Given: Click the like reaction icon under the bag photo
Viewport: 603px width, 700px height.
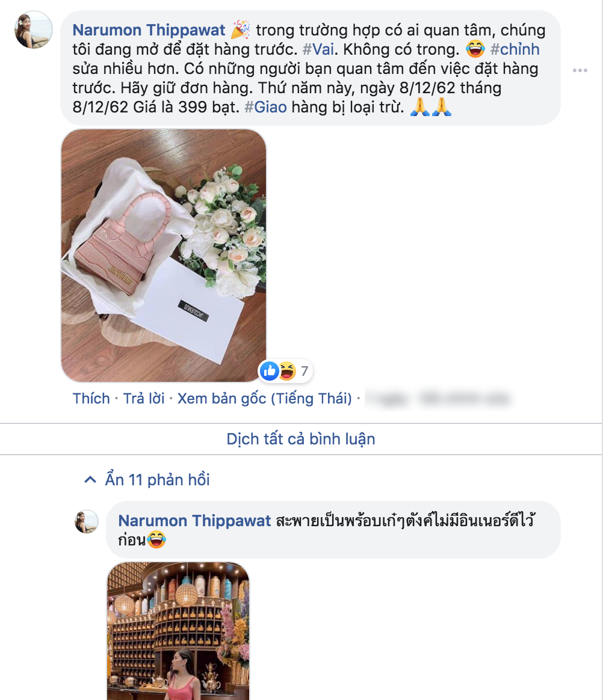Looking at the screenshot, I should click(x=270, y=371).
